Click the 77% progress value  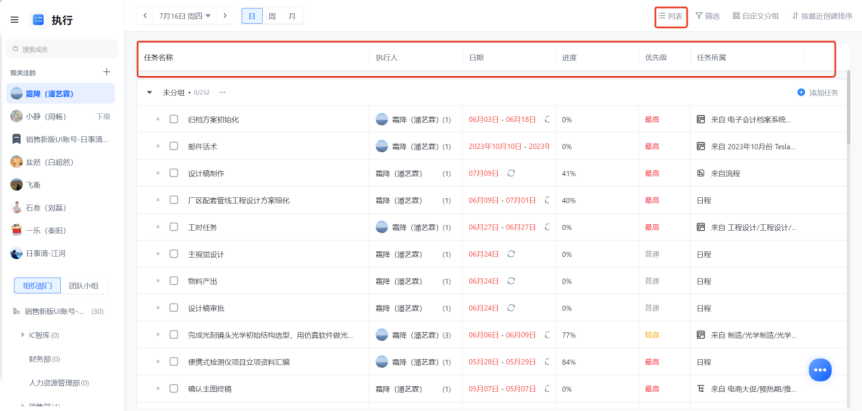(569, 335)
